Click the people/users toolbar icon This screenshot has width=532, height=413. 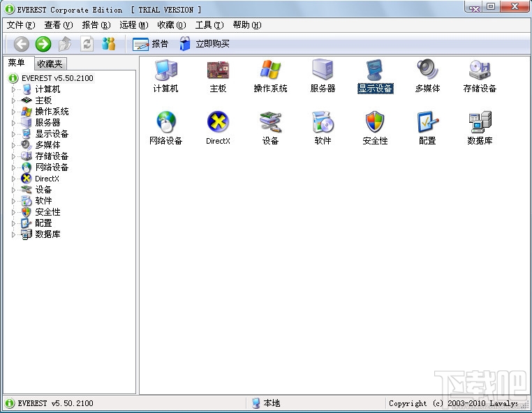tap(109, 44)
